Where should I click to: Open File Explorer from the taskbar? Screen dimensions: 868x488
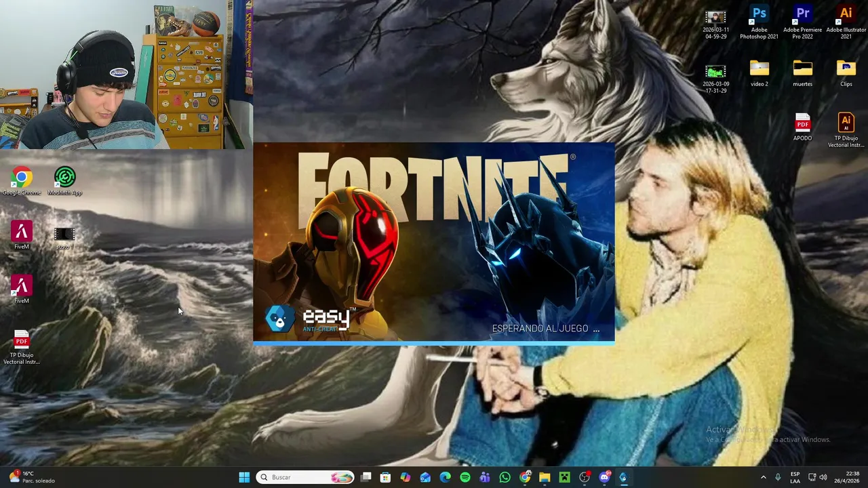(x=545, y=477)
